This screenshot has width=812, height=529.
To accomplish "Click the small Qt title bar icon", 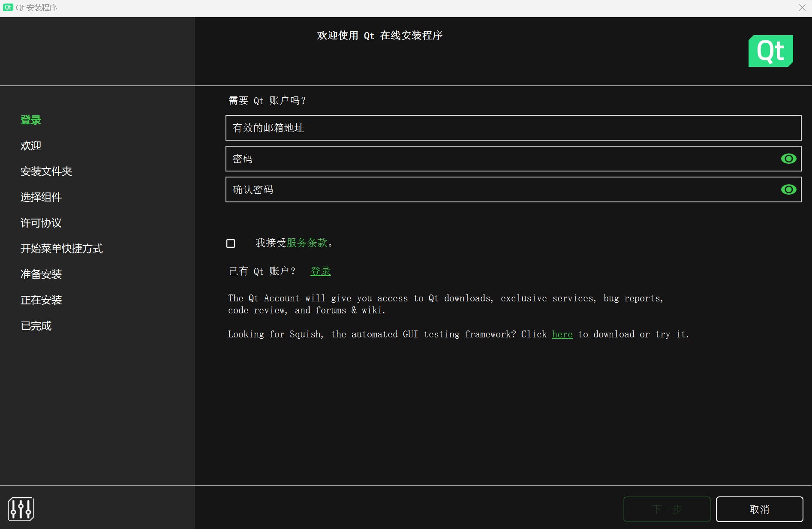I will point(8,7).
